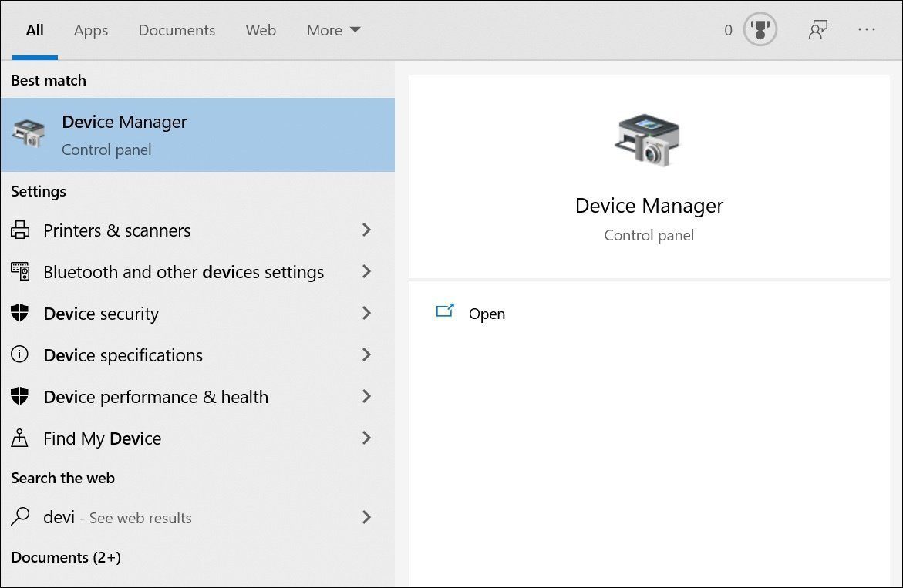The height and width of the screenshot is (588, 903).
Task: Open the More filter dropdown
Action: point(333,30)
